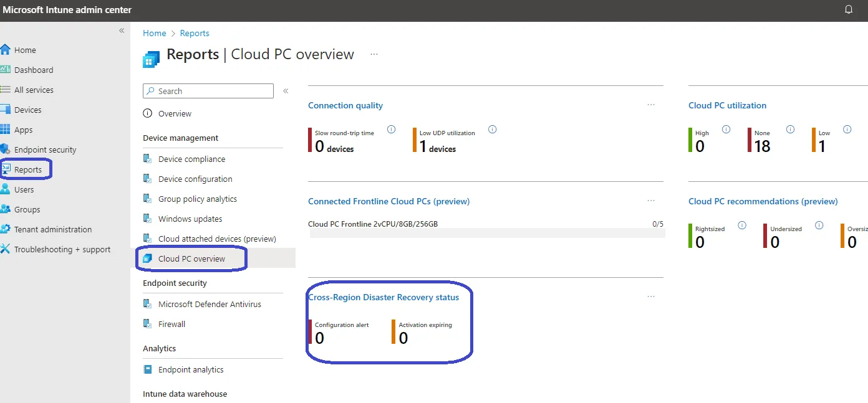The image size is (868, 403).
Task: Open Endpoint analytics menu item
Action: [x=190, y=369]
